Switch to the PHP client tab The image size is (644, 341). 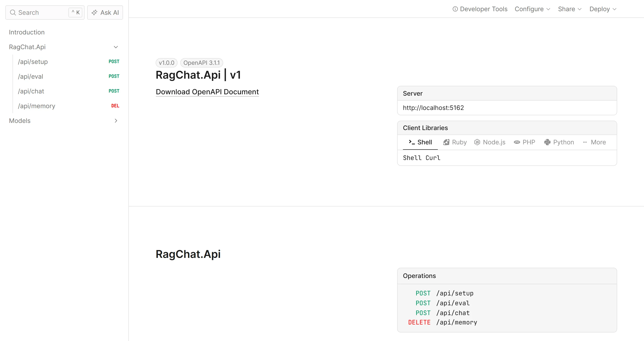tap(524, 142)
